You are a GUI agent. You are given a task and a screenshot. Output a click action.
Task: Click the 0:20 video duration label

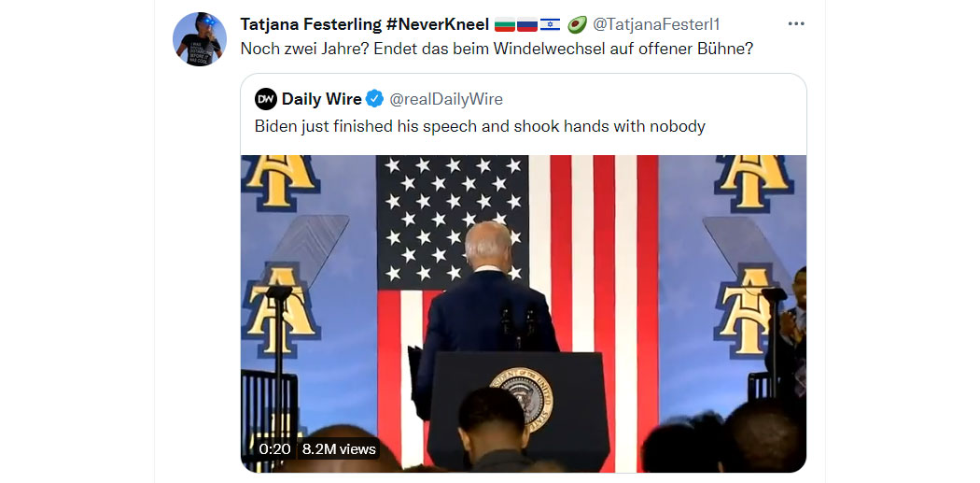(x=275, y=449)
